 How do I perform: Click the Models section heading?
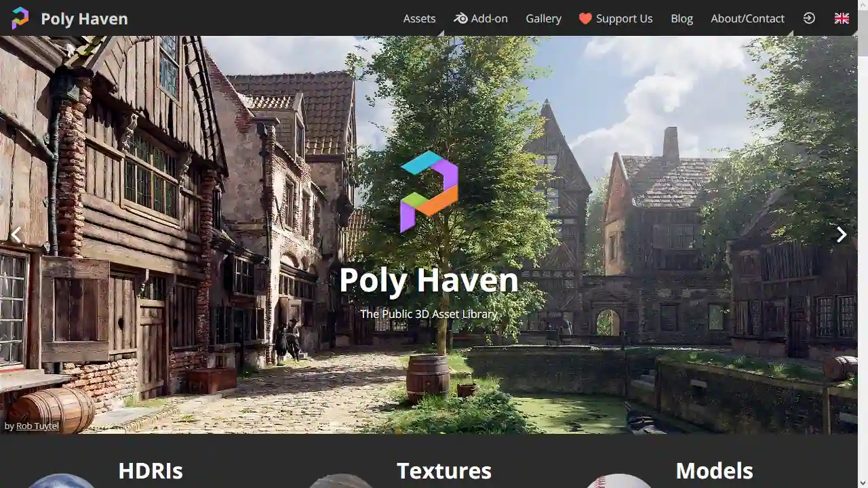714,470
